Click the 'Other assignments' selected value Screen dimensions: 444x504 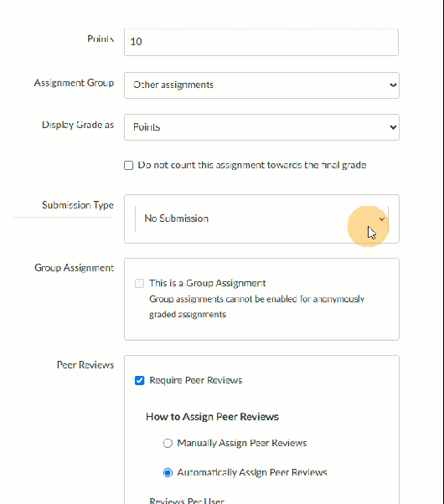(x=173, y=85)
